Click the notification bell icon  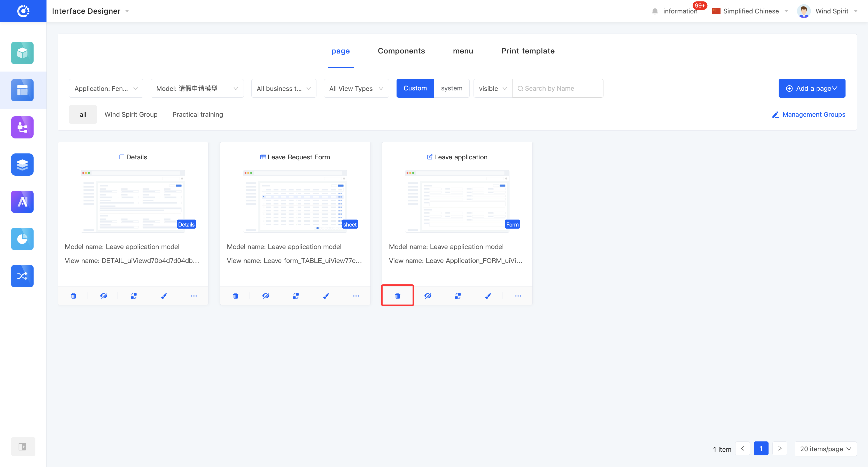[655, 11]
